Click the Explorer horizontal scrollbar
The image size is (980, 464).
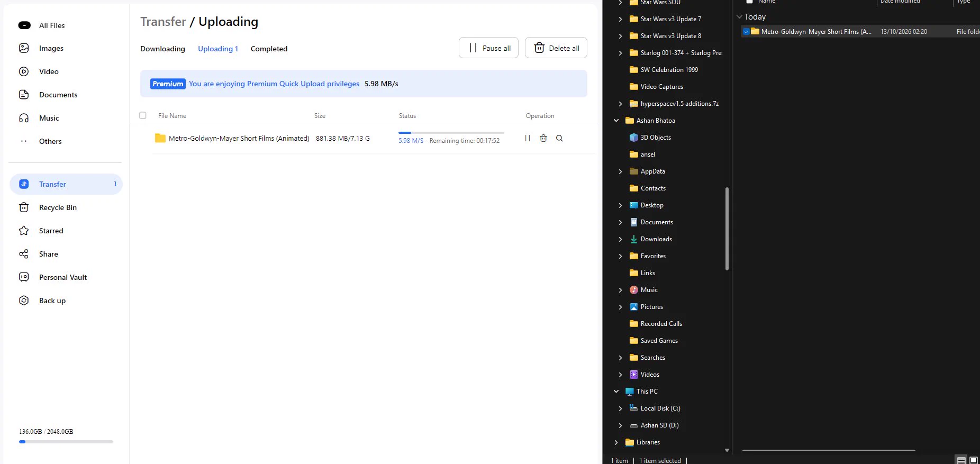point(829,450)
